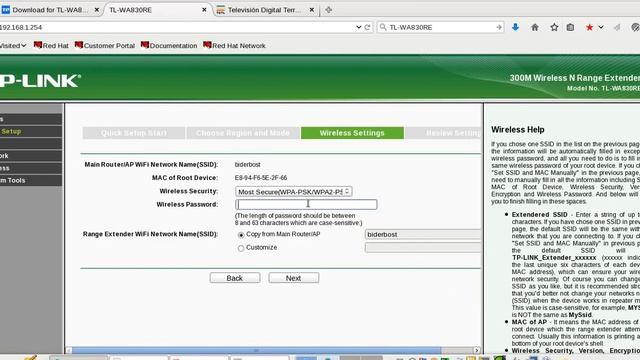The image size is (640, 360).
Task: Click the Customize SSID text field
Action: pos(423,247)
